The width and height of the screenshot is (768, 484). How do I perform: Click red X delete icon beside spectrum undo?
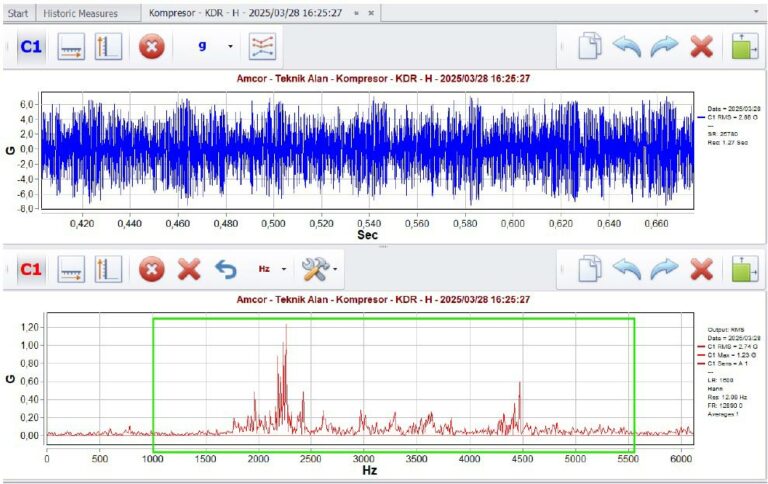coord(189,268)
